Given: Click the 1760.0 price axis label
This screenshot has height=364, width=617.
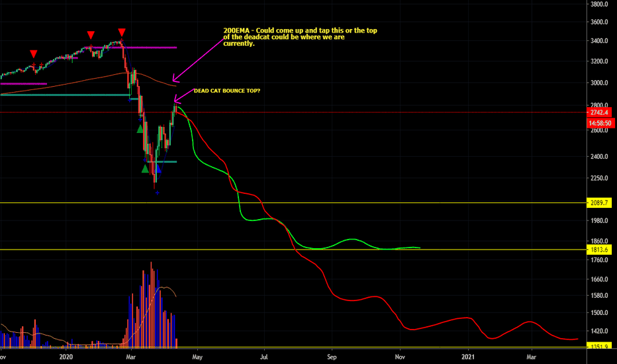Looking at the screenshot, I should 599,260.
